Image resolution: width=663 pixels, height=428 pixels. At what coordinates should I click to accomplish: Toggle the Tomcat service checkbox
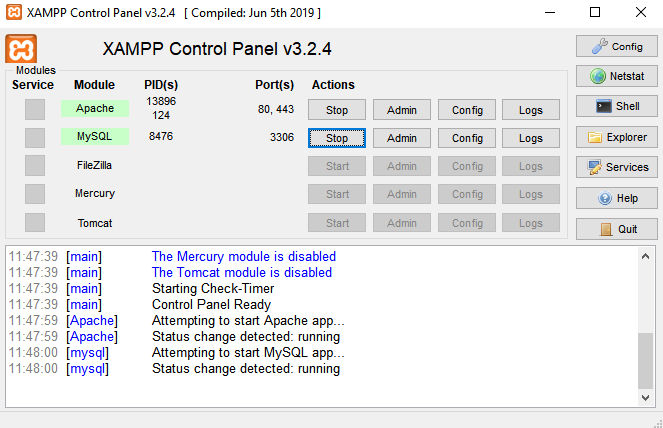pyautogui.click(x=35, y=222)
